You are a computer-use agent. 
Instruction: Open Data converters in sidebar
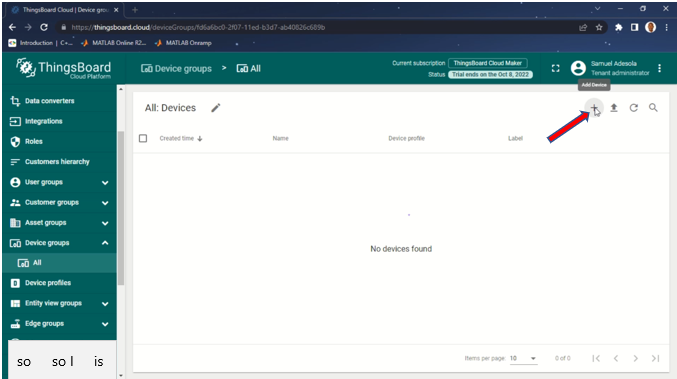click(x=60, y=101)
